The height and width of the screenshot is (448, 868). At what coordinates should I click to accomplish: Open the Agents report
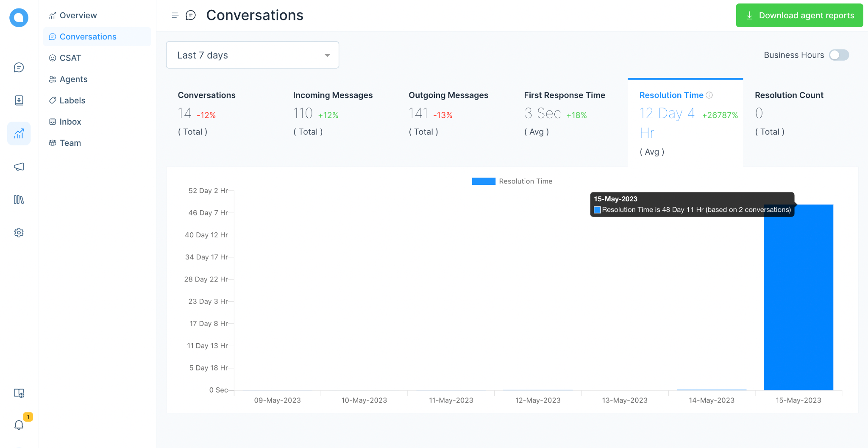97,79
